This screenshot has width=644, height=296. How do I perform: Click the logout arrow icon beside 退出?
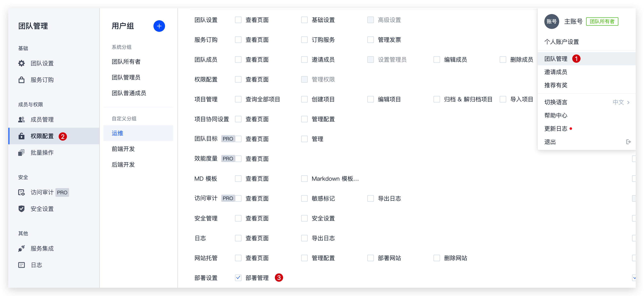pyautogui.click(x=628, y=142)
